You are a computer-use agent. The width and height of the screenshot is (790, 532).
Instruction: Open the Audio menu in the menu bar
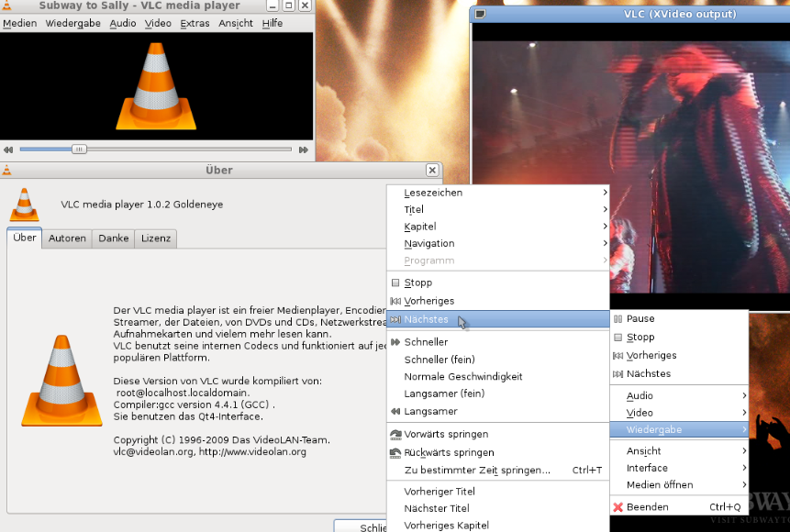(x=123, y=23)
